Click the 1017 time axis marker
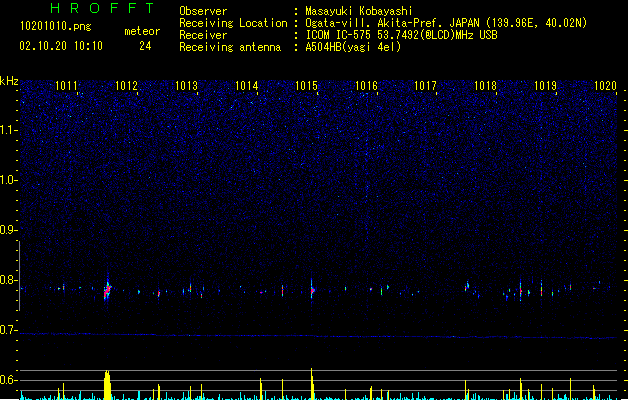The image size is (629, 400). click(425, 86)
